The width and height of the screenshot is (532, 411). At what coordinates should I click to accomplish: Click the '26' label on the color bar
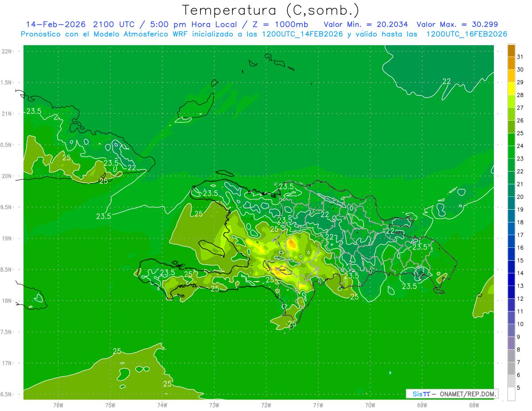(x=520, y=121)
